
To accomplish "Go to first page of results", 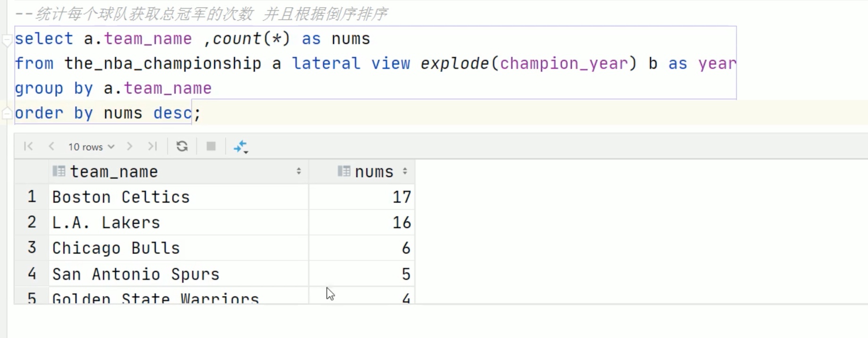I will click(28, 146).
